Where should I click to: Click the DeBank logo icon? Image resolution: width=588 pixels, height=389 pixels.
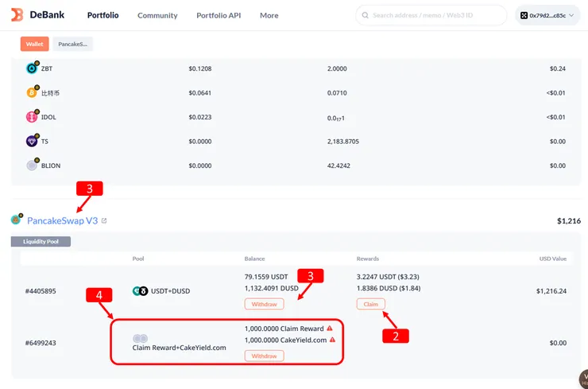point(17,15)
